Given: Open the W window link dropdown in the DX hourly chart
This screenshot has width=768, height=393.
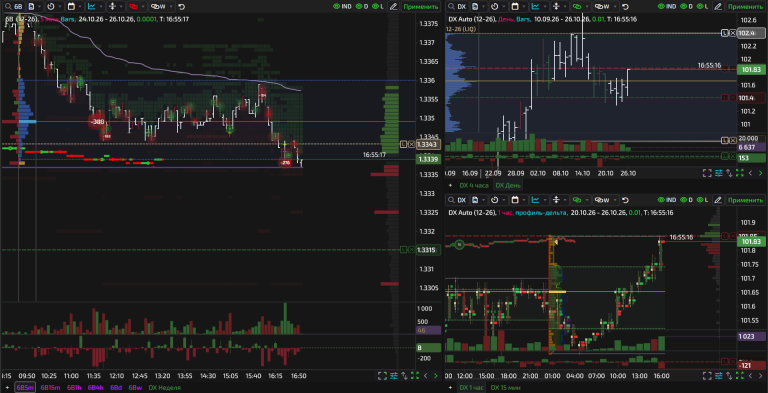Looking at the screenshot, I should (605, 200).
